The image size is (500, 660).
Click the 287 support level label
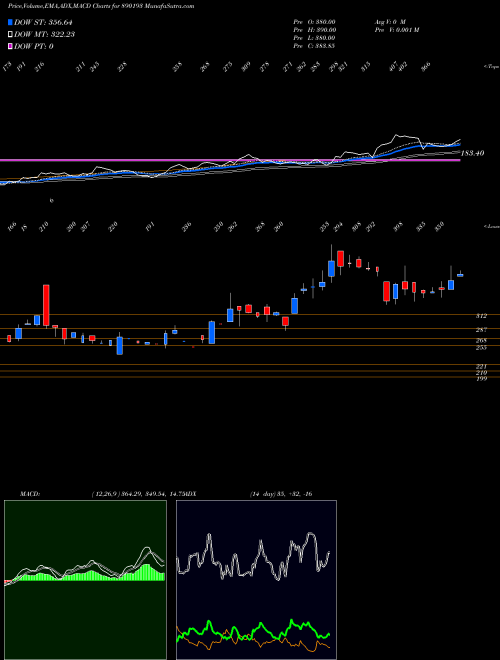481,330
